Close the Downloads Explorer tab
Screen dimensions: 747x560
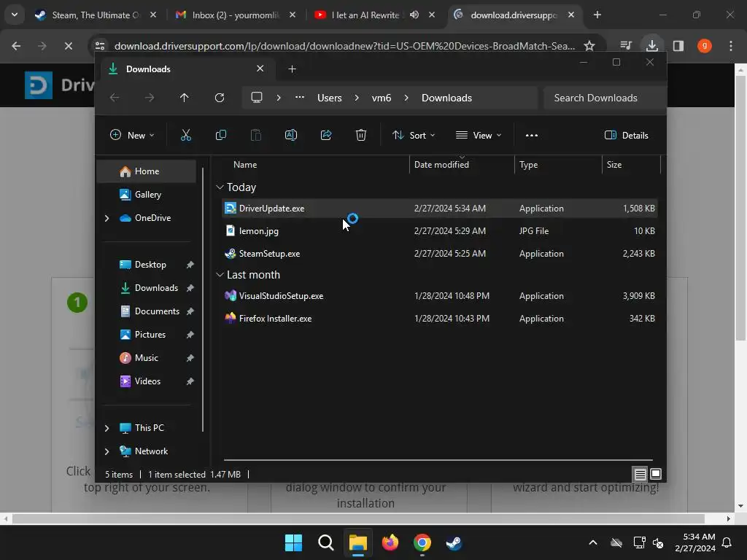click(260, 69)
